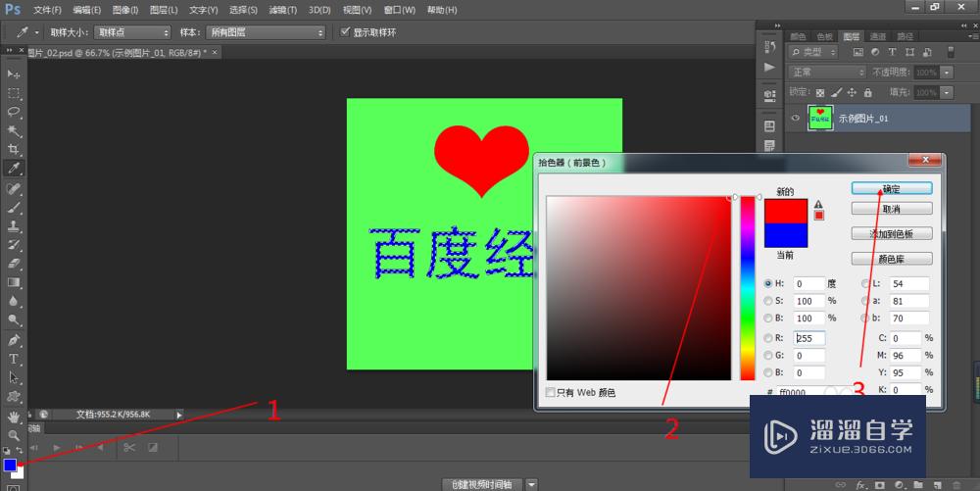Select the Healing Brush tool
Screen dimensions: 980x491
[x=13, y=188]
